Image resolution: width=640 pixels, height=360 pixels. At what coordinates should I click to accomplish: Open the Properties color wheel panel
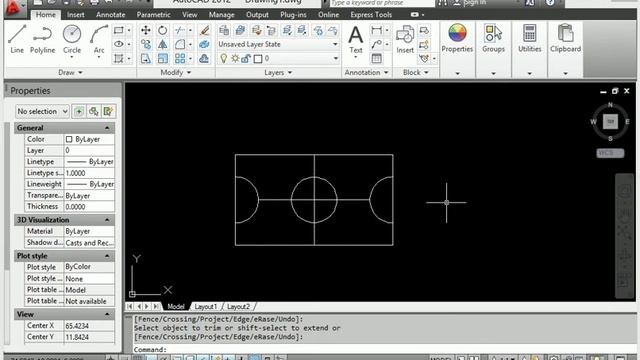pyautogui.click(x=457, y=38)
